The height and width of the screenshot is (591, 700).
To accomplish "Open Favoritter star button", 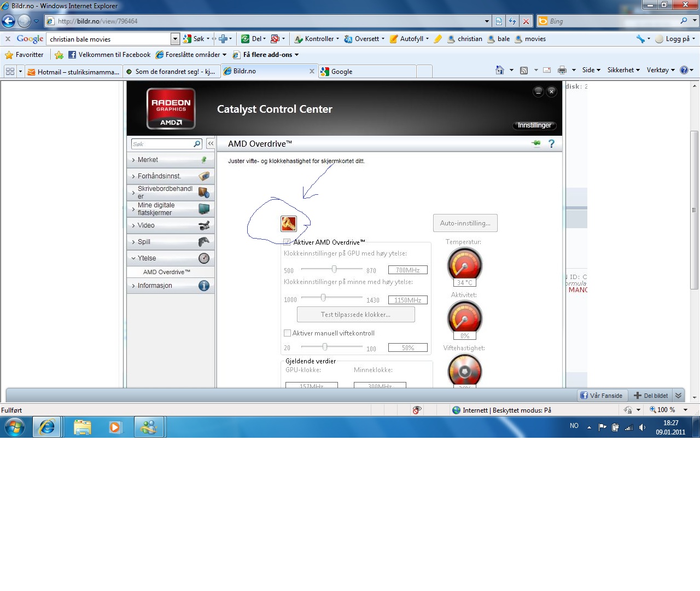I will [x=24, y=55].
